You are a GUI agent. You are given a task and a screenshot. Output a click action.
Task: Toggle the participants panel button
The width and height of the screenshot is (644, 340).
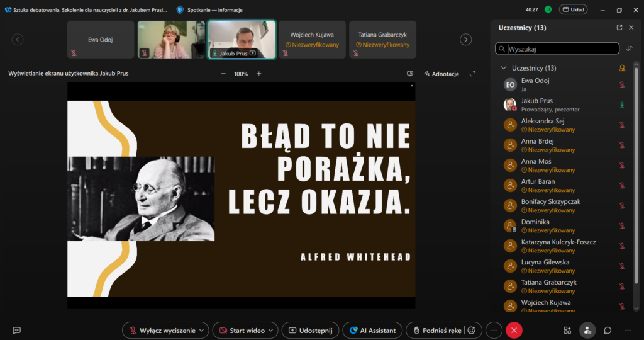(x=587, y=330)
